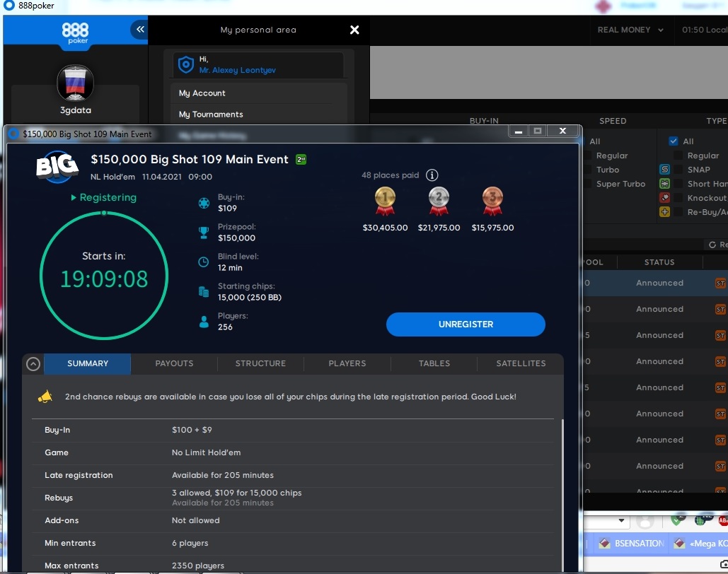Click the clock icon beside Blind level

pos(204,262)
